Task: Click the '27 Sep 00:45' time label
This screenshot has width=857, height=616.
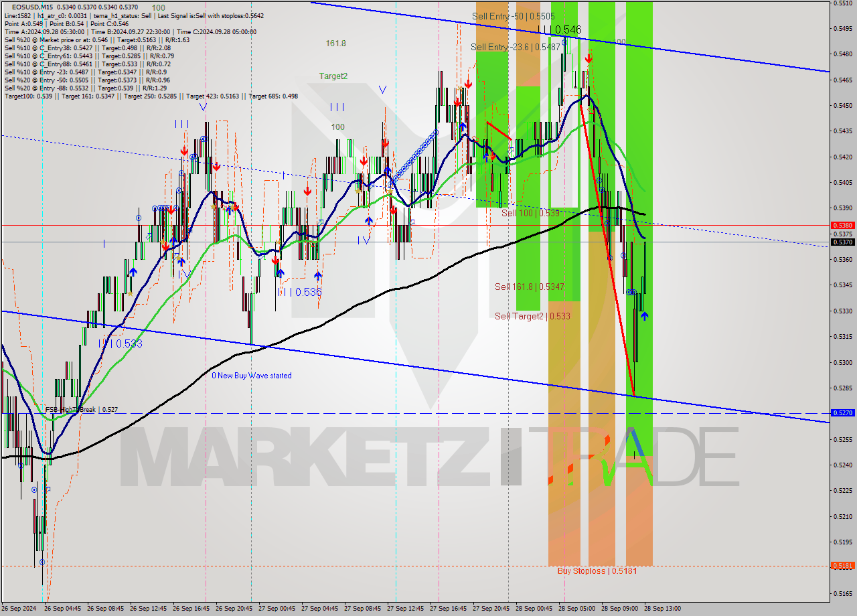Action: (x=275, y=609)
